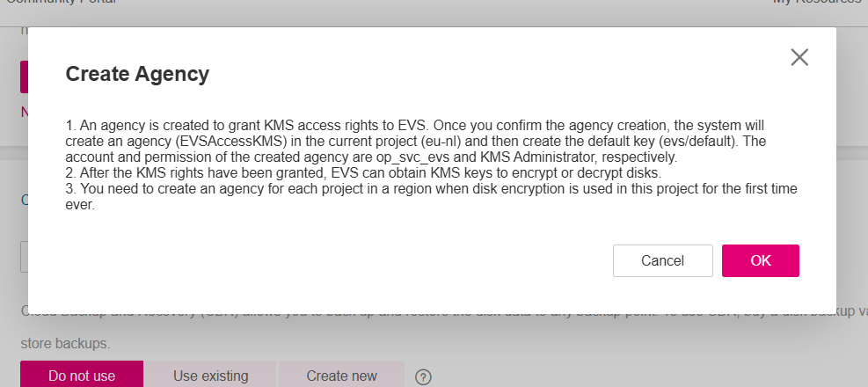The image size is (868, 387).
Task: Click the blue link text left of dialog
Action: pyautogui.click(x=25, y=200)
